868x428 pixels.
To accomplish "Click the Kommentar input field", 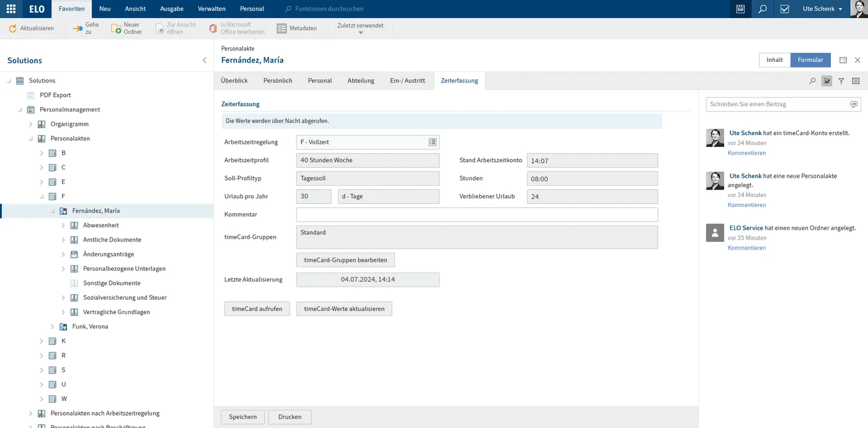I will coord(477,214).
